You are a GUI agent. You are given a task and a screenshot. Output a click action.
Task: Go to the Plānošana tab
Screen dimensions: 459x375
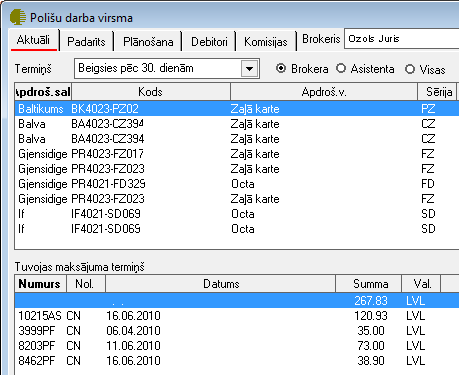148,42
